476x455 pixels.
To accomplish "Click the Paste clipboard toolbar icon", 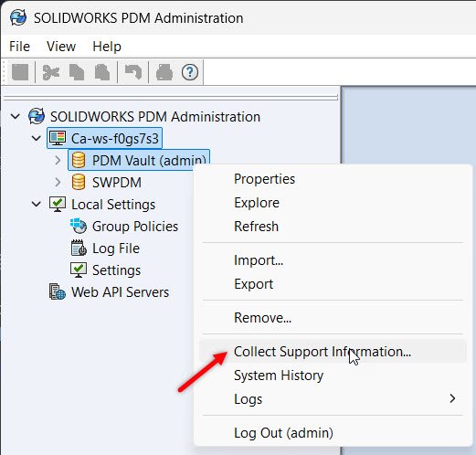I will point(102,72).
